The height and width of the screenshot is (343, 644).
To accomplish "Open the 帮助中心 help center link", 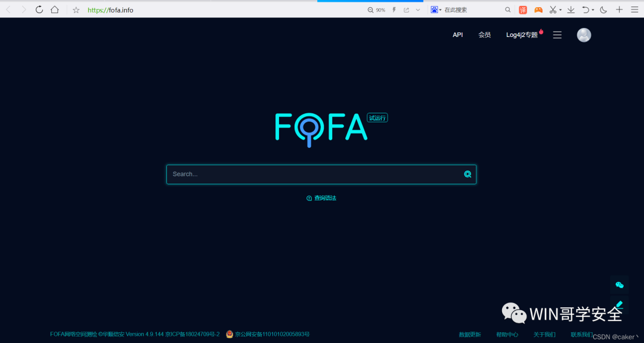I will pos(507,335).
